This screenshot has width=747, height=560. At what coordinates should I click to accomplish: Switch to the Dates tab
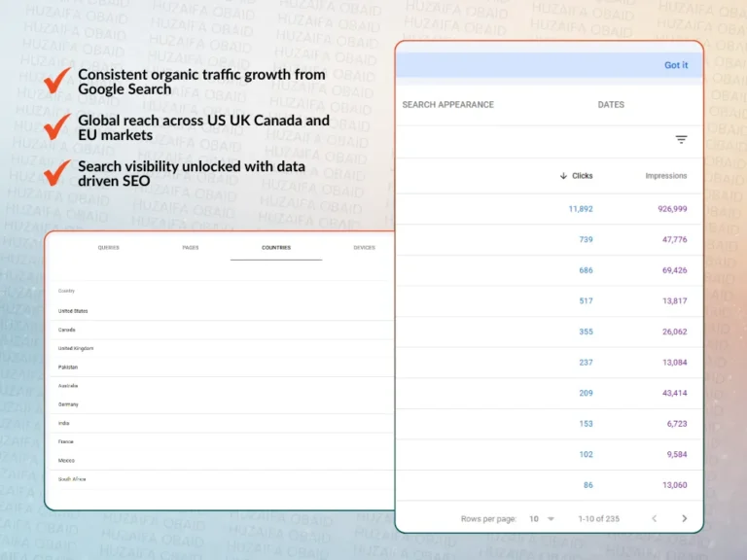pyautogui.click(x=611, y=105)
